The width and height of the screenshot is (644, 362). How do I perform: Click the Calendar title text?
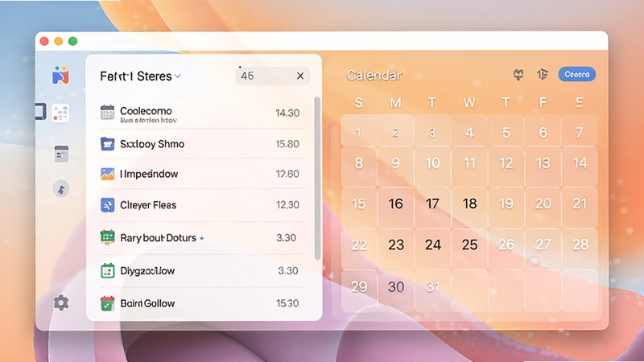[x=374, y=76]
